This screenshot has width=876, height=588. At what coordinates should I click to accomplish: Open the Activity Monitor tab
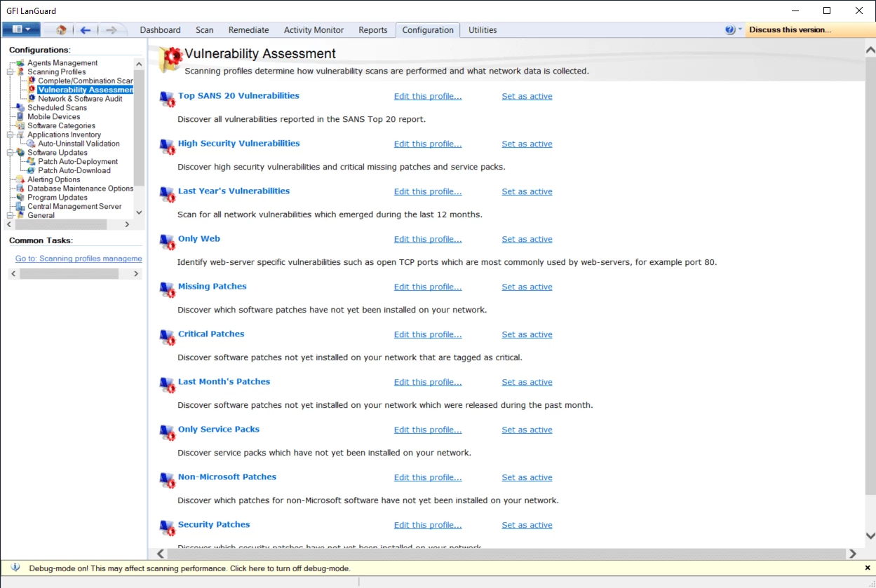(x=314, y=30)
